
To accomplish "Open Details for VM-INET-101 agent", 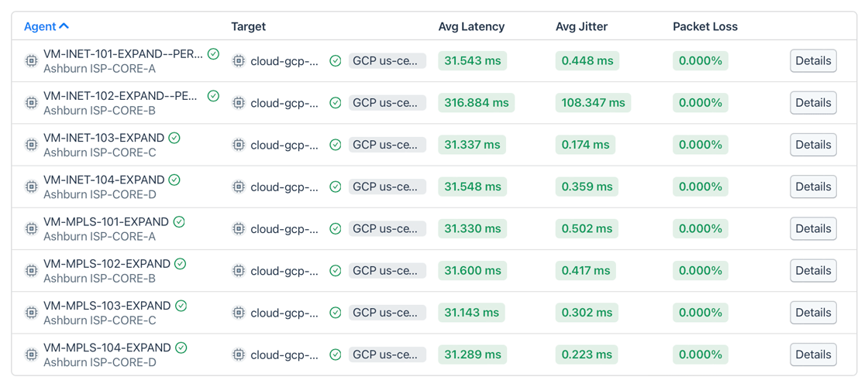I will pyautogui.click(x=813, y=61).
